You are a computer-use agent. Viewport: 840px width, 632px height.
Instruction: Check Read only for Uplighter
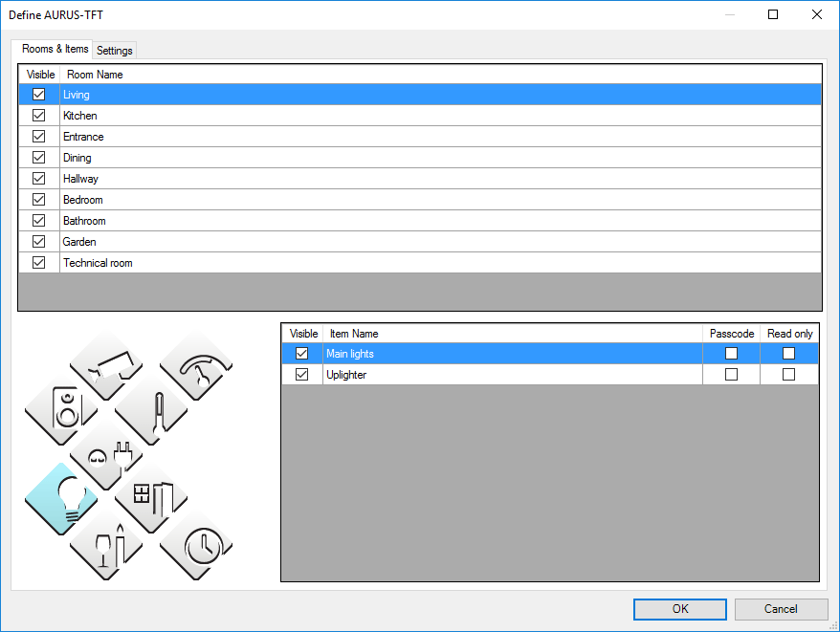point(789,375)
